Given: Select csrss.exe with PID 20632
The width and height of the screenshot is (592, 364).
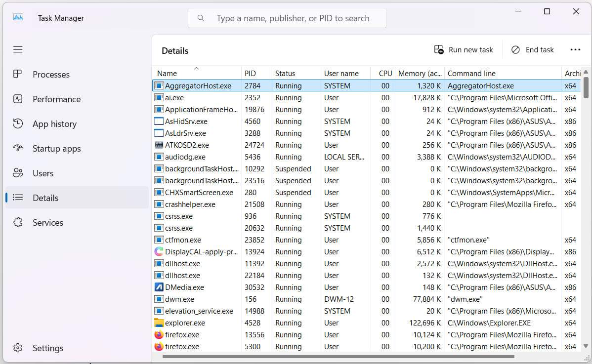Looking at the screenshot, I should [366, 228].
